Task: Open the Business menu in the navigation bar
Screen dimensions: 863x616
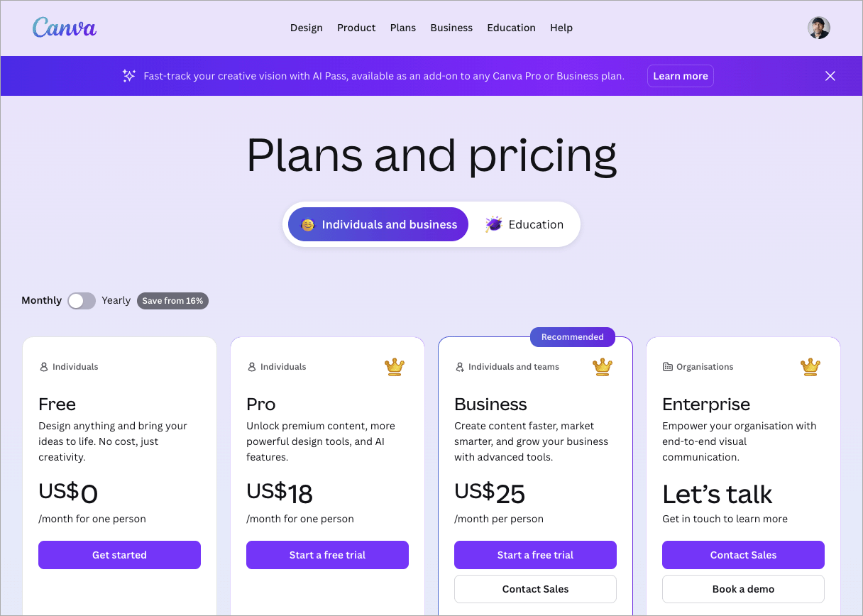Action: coord(451,28)
